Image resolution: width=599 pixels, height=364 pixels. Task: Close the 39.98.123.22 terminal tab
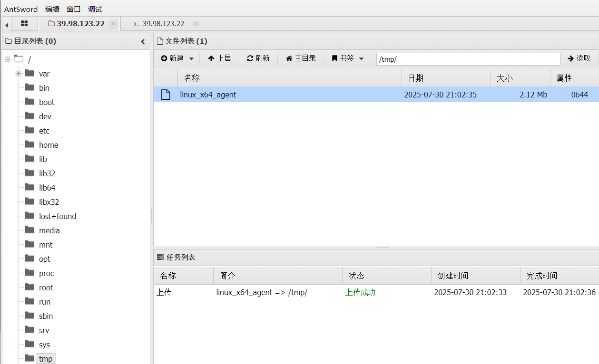(196, 24)
